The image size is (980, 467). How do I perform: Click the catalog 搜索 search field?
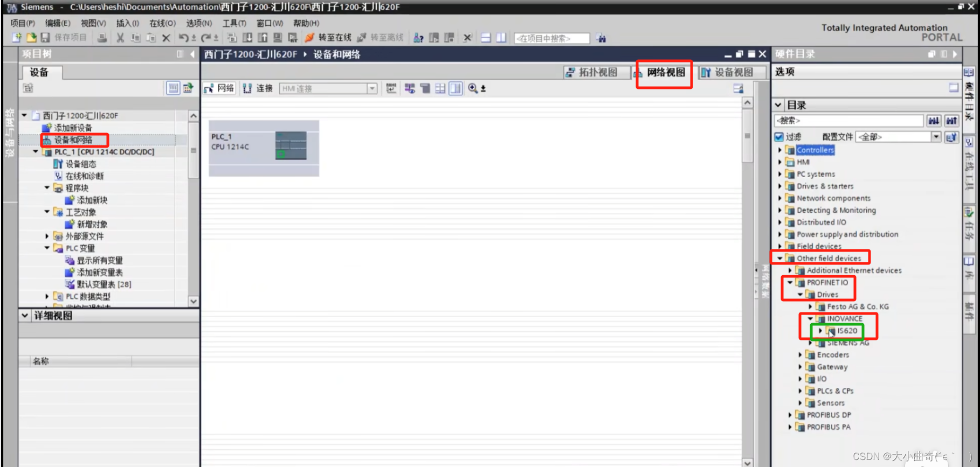pyautogui.click(x=848, y=121)
